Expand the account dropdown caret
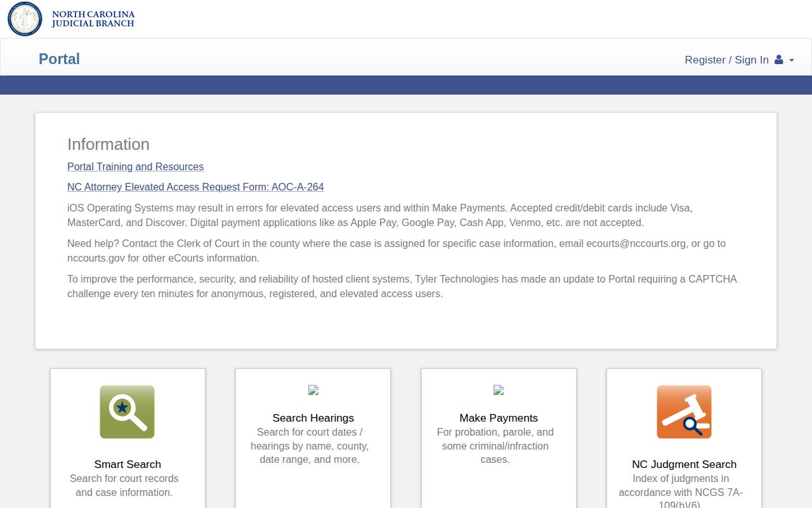 791,60
